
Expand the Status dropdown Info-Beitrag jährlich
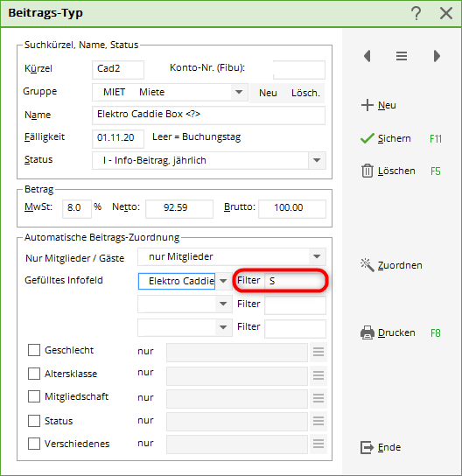point(317,160)
